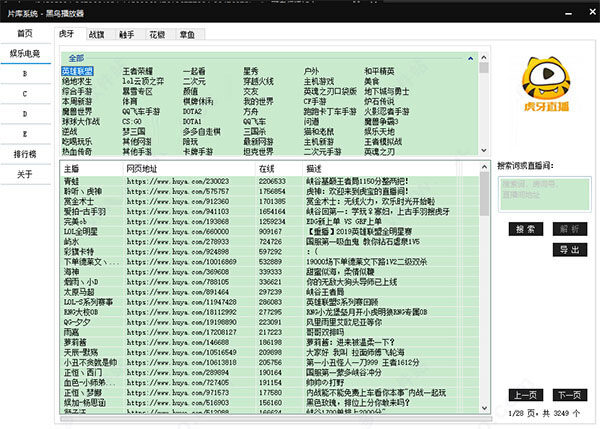The image size is (600, 429).
Task: Select the 海神 streamer row
Action: click(270, 272)
